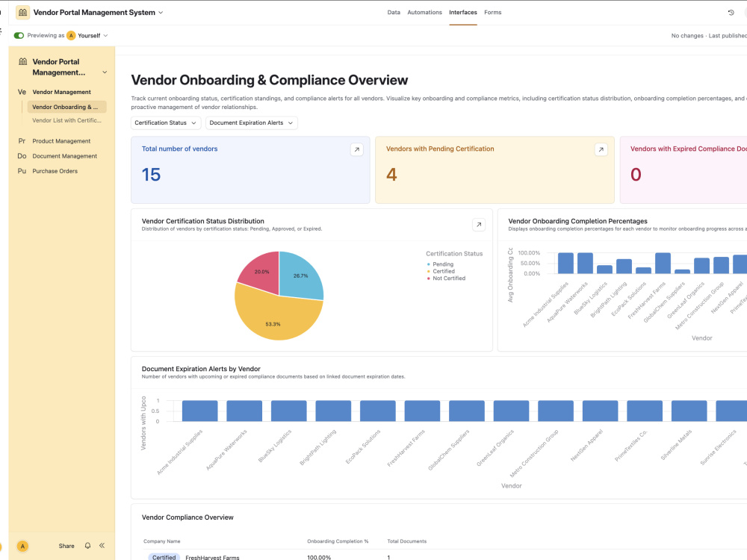Click the Pu abbreviation for Purchase Orders
747x560 pixels.
coord(22,171)
